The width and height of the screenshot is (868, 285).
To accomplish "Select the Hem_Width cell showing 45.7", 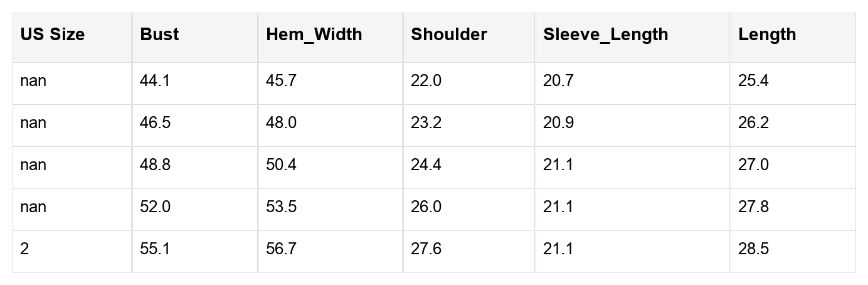I will [x=281, y=81].
